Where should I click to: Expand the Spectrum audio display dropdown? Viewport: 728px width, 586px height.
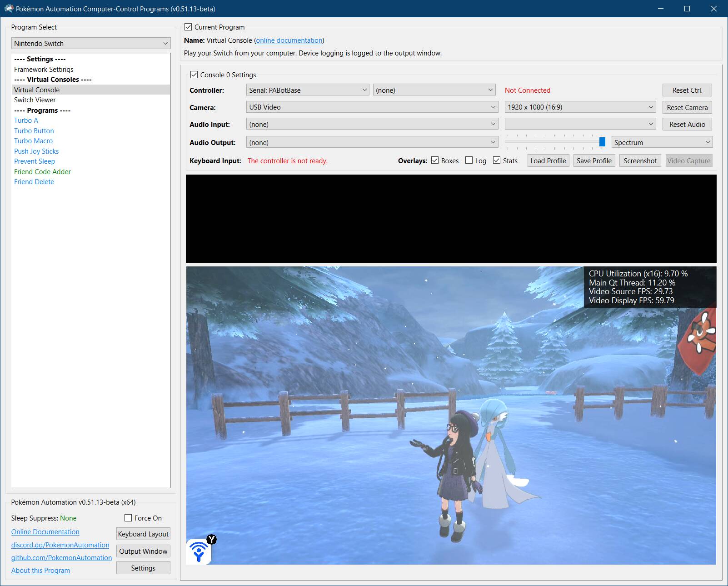pyautogui.click(x=662, y=142)
